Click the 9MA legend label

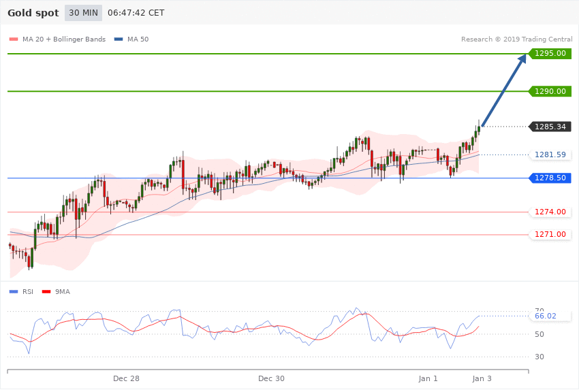click(x=63, y=292)
